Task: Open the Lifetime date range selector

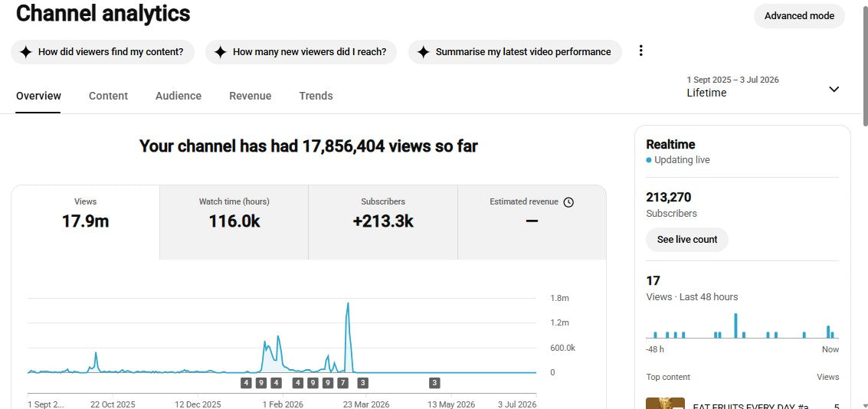Action: coord(763,87)
